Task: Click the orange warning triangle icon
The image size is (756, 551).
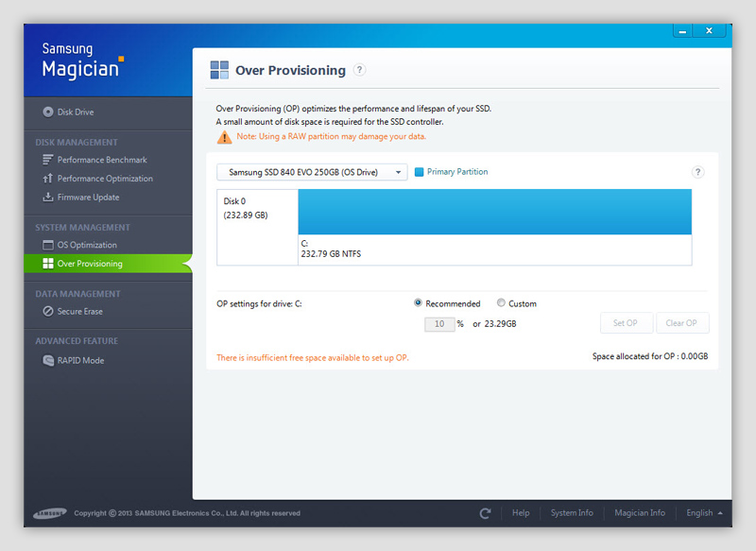Action: (x=224, y=137)
